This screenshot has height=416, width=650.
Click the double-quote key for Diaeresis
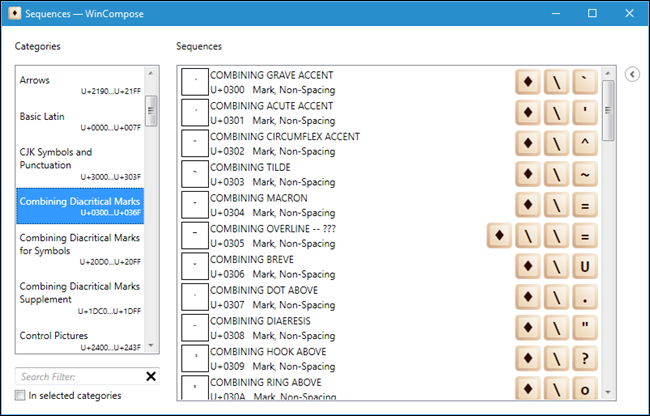click(587, 328)
